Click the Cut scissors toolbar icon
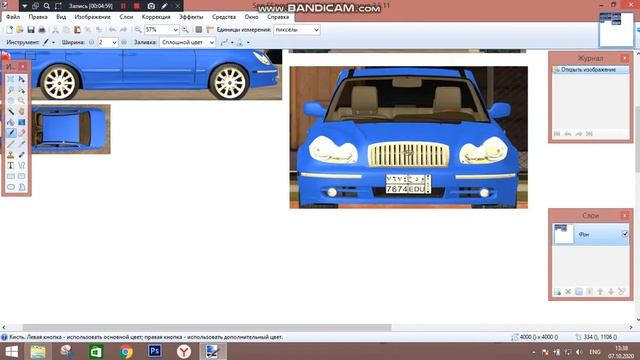Viewport: 640px width, 360px height. point(56,30)
